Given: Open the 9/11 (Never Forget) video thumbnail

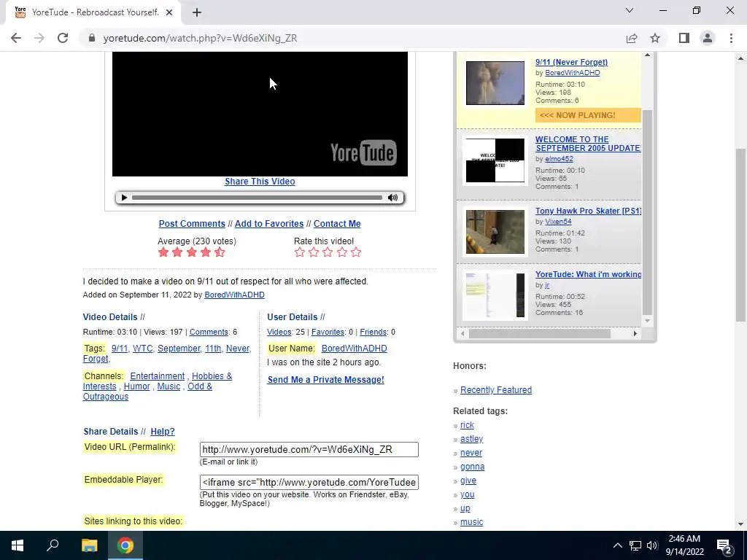Looking at the screenshot, I should point(495,83).
